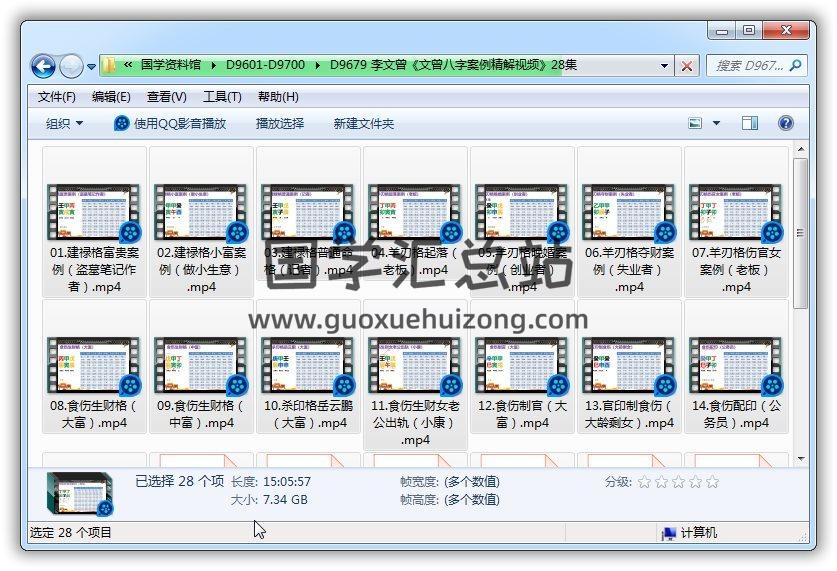Open the recent locations dropdown arrow
The width and height of the screenshot is (837, 571).
point(91,67)
